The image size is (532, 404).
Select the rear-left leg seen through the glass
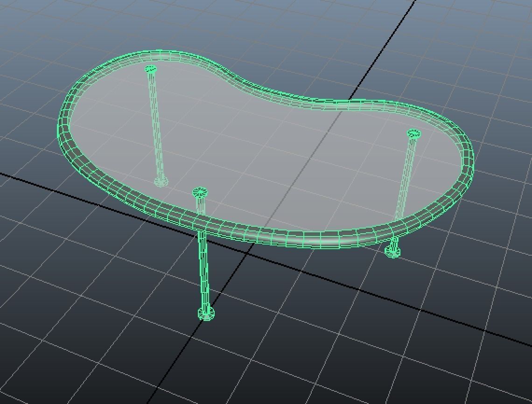[156, 125]
